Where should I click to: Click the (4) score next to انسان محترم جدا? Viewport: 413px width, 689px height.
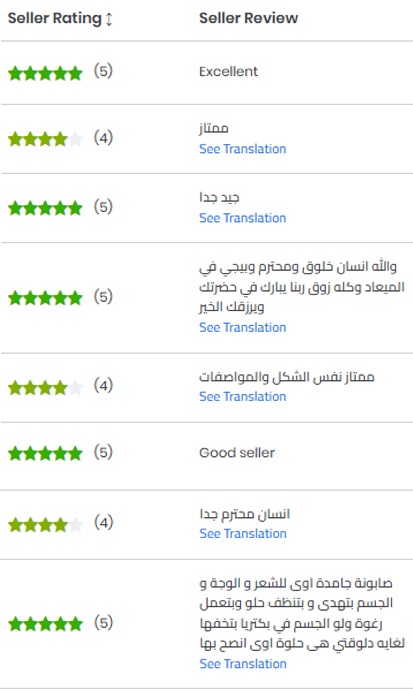pyautogui.click(x=104, y=522)
